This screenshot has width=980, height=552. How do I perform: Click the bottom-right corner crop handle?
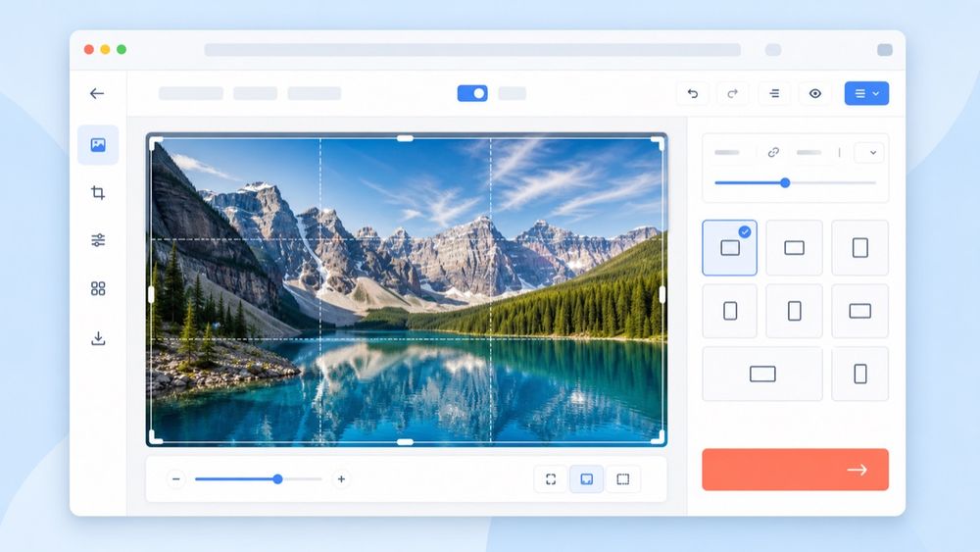click(x=659, y=439)
